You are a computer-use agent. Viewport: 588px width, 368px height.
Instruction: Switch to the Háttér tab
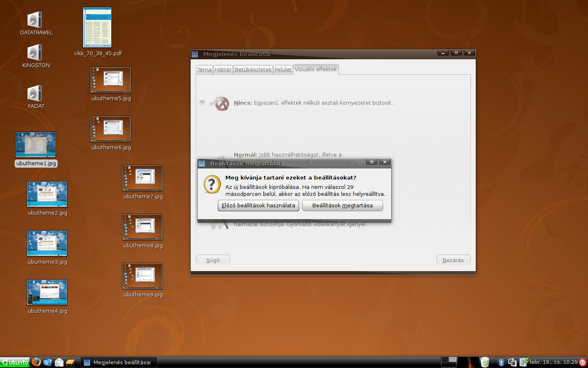(223, 70)
